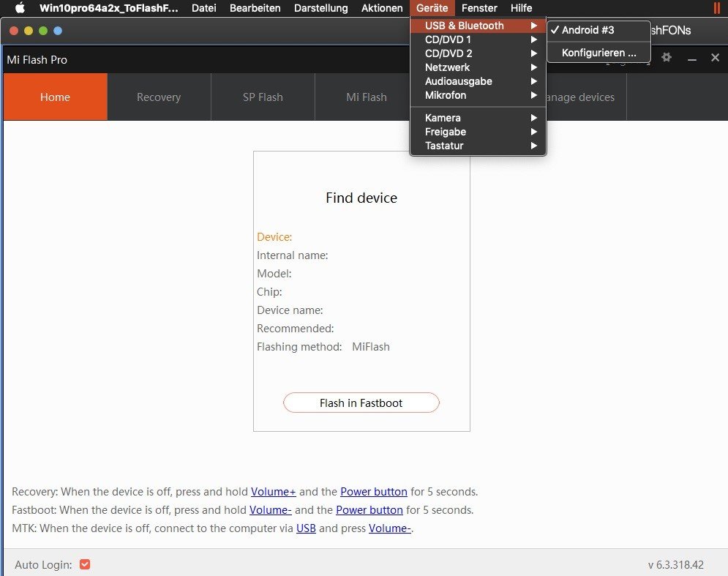
Task: Expand the Tastatur submenu
Action: (x=479, y=146)
